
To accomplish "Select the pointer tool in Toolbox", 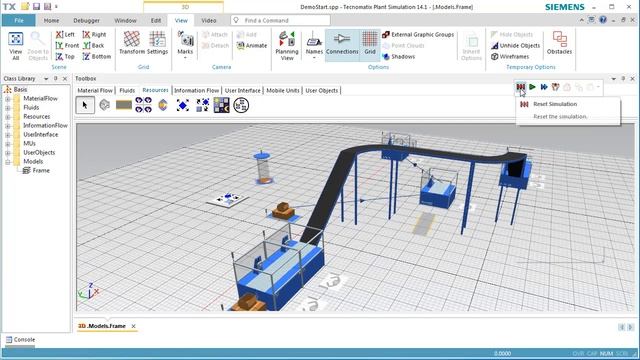I will [85, 105].
